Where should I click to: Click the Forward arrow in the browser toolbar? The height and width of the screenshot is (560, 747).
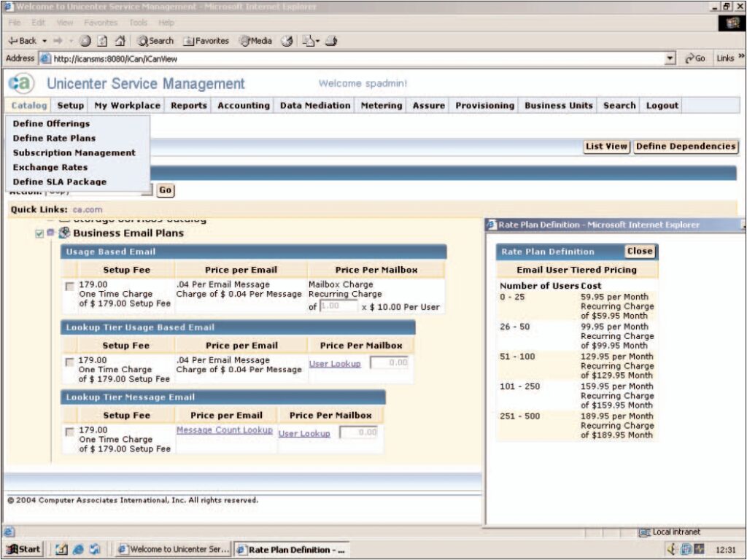(58, 41)
